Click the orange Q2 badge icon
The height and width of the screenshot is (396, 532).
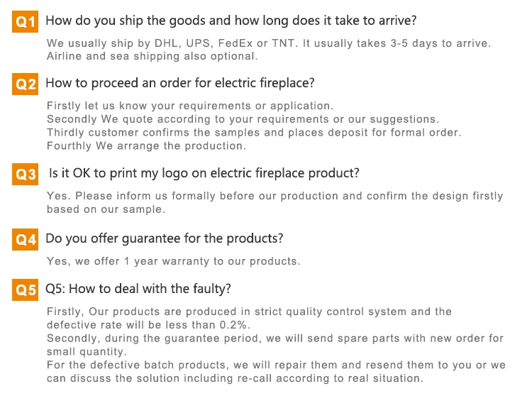[25, 84]
